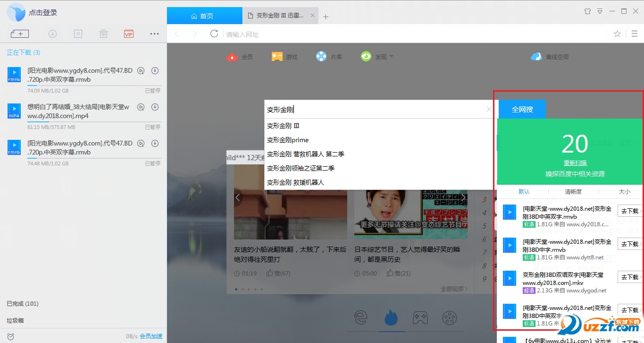644x343 pixels.
Task: Sort results by 大小
Action: click(x=624, y=191)
